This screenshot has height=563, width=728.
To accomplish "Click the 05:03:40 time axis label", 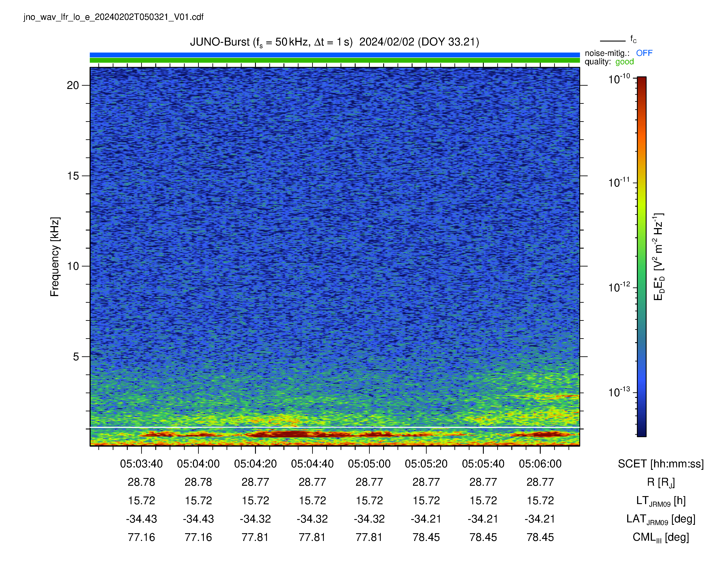I will coord(141,464).
